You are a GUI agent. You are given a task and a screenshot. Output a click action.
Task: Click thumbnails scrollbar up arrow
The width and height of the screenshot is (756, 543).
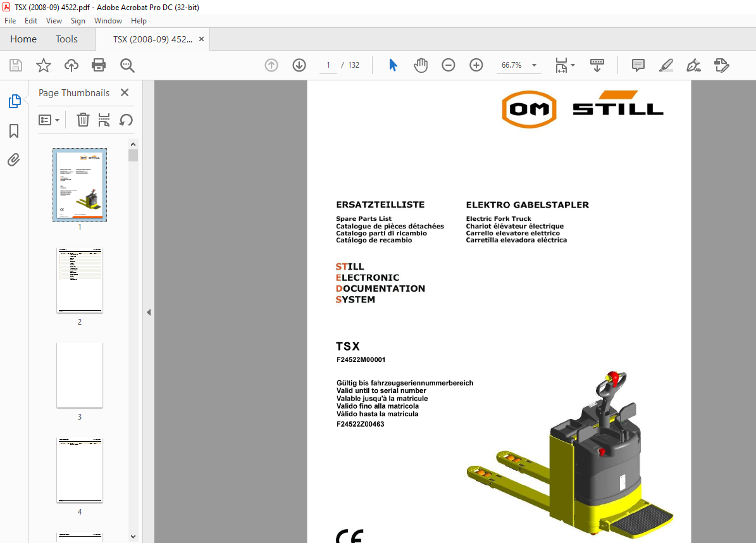pos(133,144)
